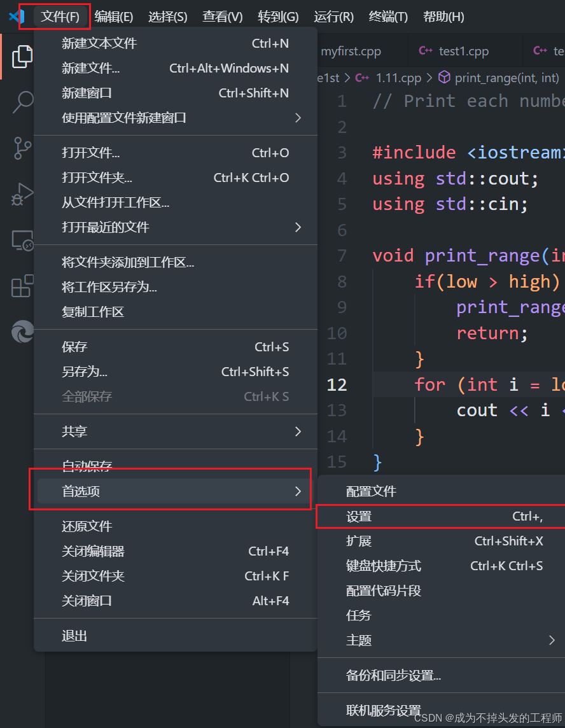Screen dimensions: 565x728
Task: Click the Microsoft Edge tools icon
Action: click(23, 331)
